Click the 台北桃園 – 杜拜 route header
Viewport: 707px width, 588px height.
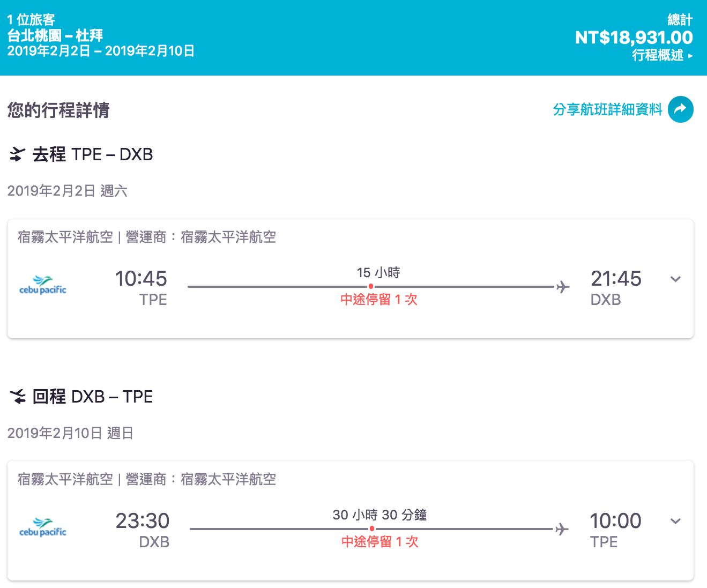coord(55,35)
